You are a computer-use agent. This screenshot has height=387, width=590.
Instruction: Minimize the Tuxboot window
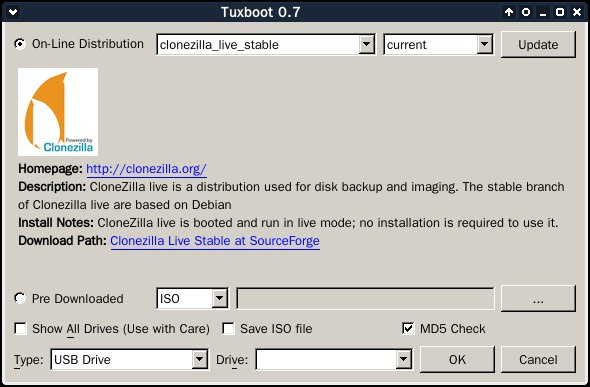pos(543,12)
